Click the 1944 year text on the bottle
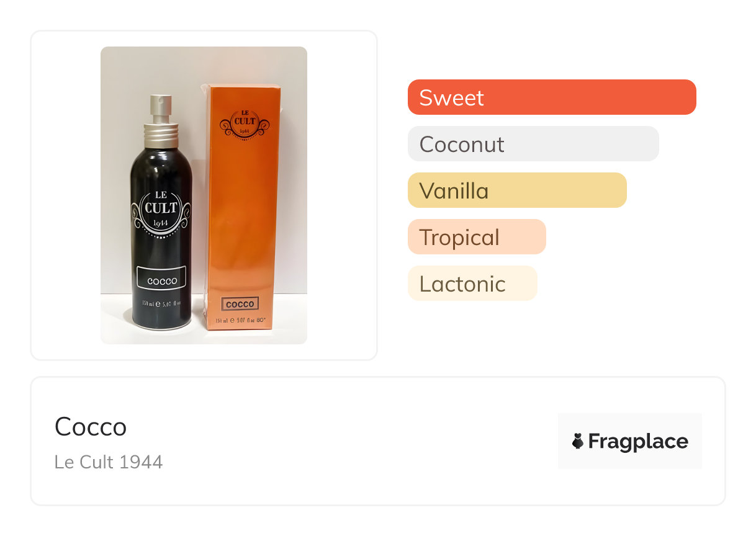The width and height of the screenshot is (756, 536). 161,223
